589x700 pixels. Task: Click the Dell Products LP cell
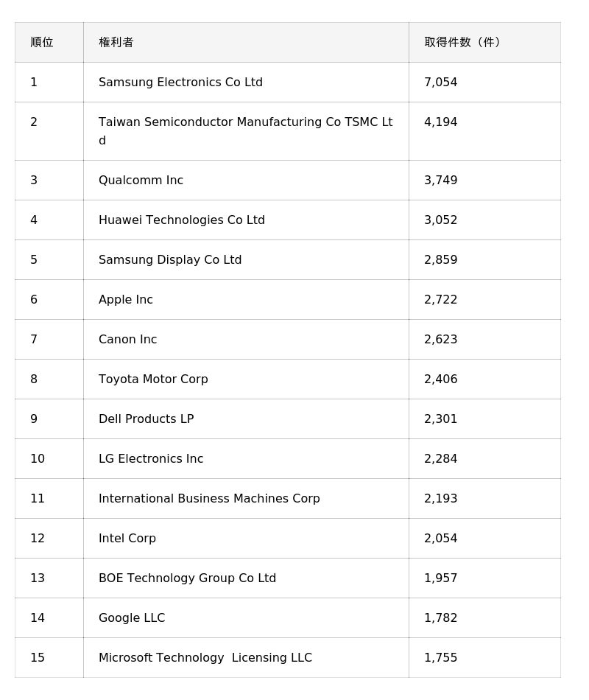click(147, 419)
